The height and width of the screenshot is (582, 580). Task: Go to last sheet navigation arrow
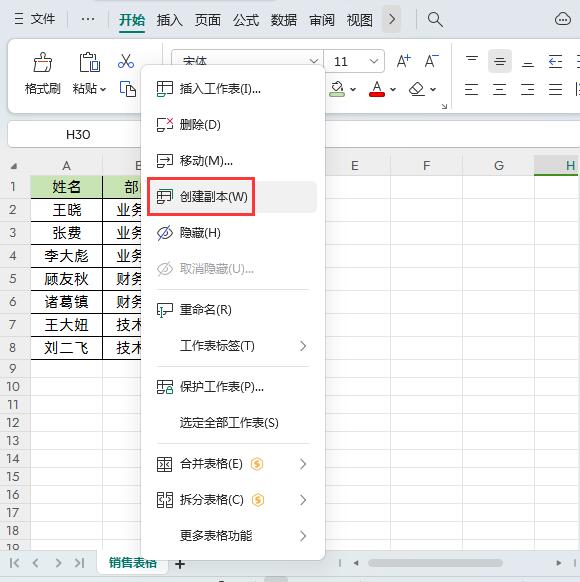[79, 563]
